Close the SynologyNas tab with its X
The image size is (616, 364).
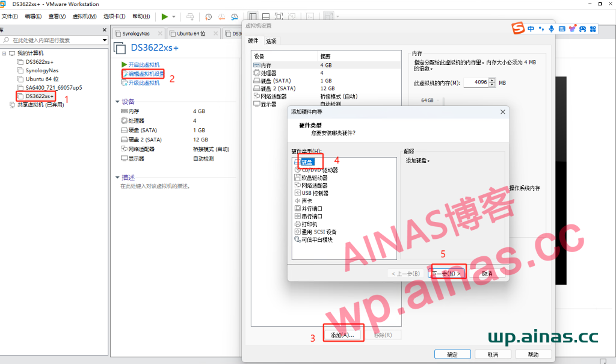click(x=160, y=34)
